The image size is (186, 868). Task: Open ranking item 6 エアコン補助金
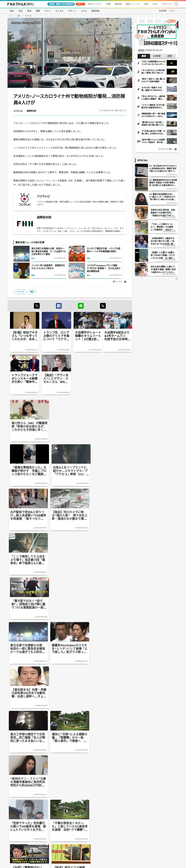coord(157,106)
